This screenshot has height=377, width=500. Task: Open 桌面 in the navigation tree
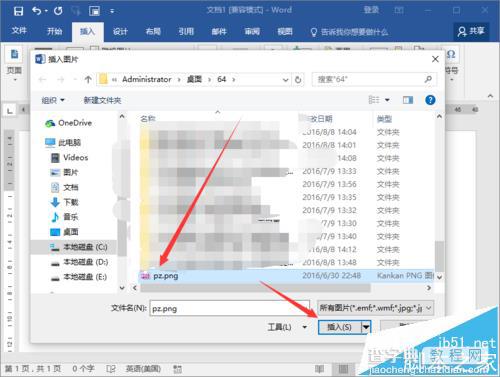(64, 232)
